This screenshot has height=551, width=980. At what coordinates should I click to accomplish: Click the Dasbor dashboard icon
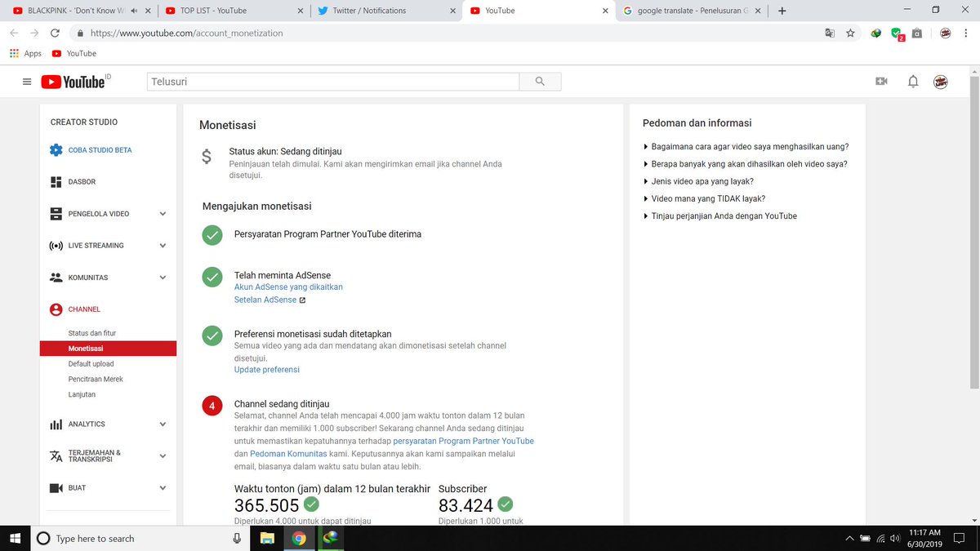coord(56,182)
